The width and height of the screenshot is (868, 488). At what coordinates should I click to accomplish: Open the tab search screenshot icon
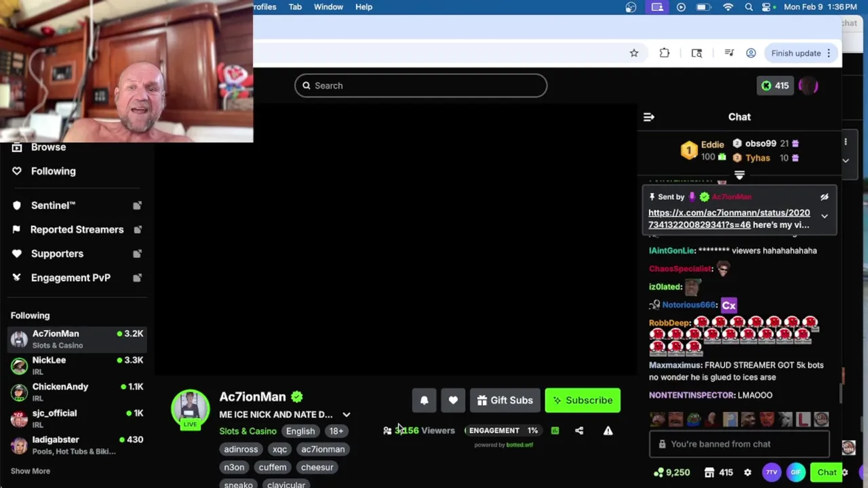pyautogui.click(x=696, y=53)
